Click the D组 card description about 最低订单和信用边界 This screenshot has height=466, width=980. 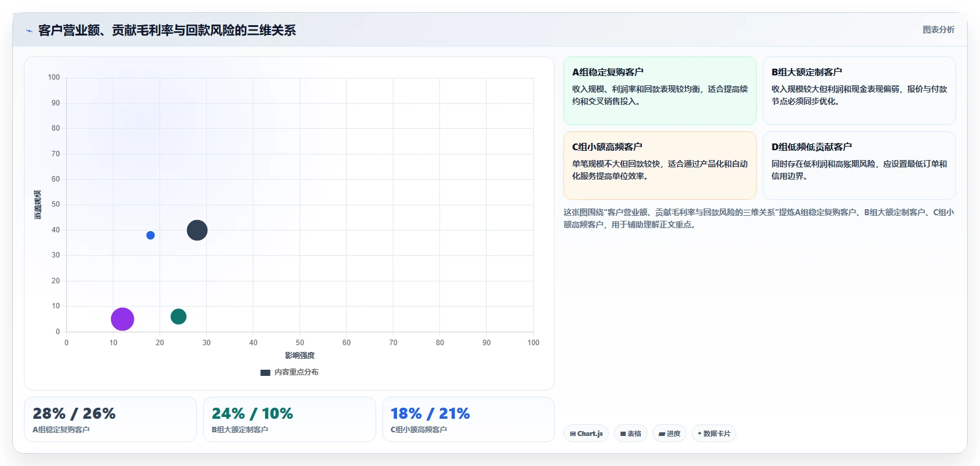(859, 170)
